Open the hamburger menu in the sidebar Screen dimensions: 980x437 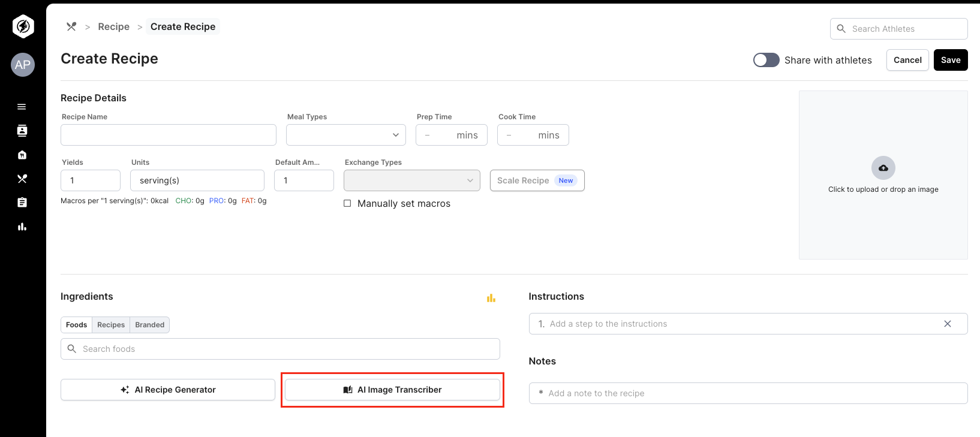[x=22, y=107]
